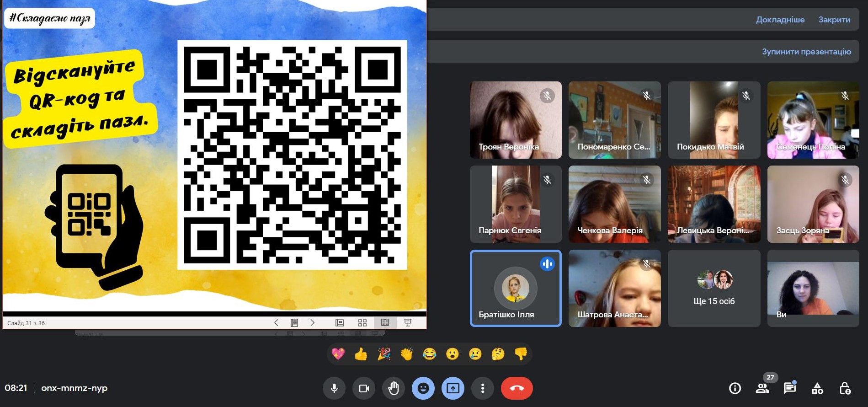
Task: Open the activities panel icon
Action: (817, 388)
